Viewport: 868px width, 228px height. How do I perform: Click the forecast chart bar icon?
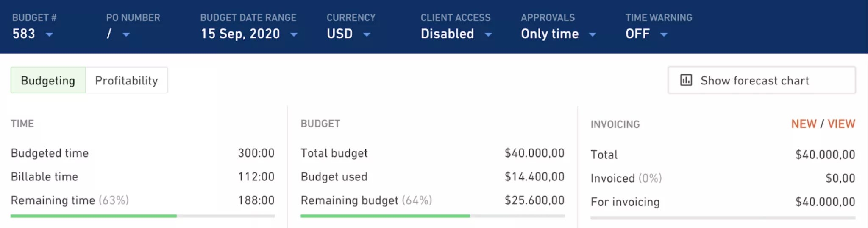pos(686,80)
